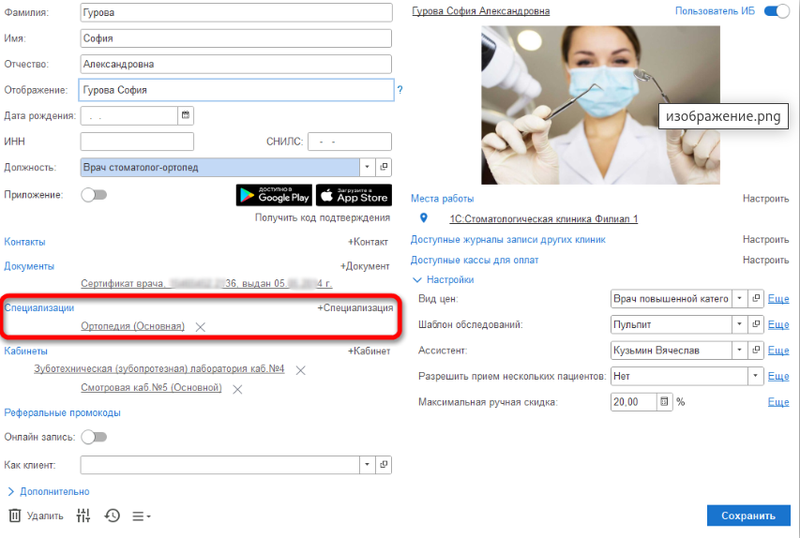The width and height of the screenshot is (800, 538).
Task: Add a specialization with +Специализация
Action: [x=355, y=308]
